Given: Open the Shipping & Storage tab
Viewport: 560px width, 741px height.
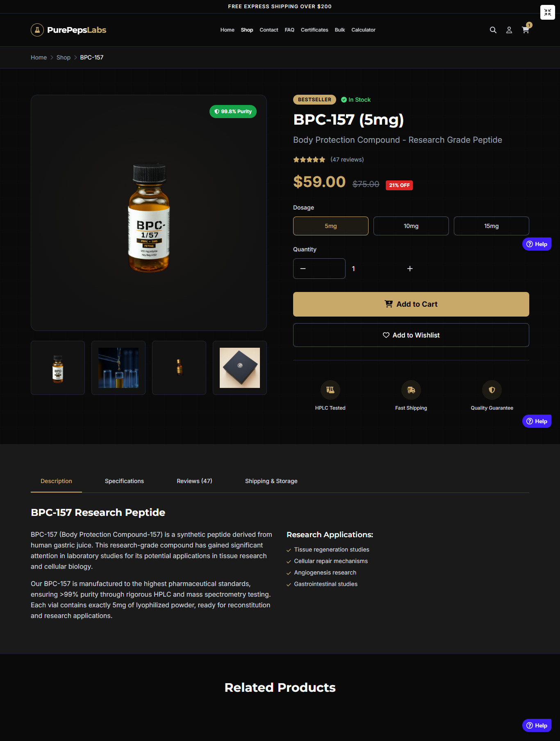Looking at the screenshot, I should pos(271,481).
